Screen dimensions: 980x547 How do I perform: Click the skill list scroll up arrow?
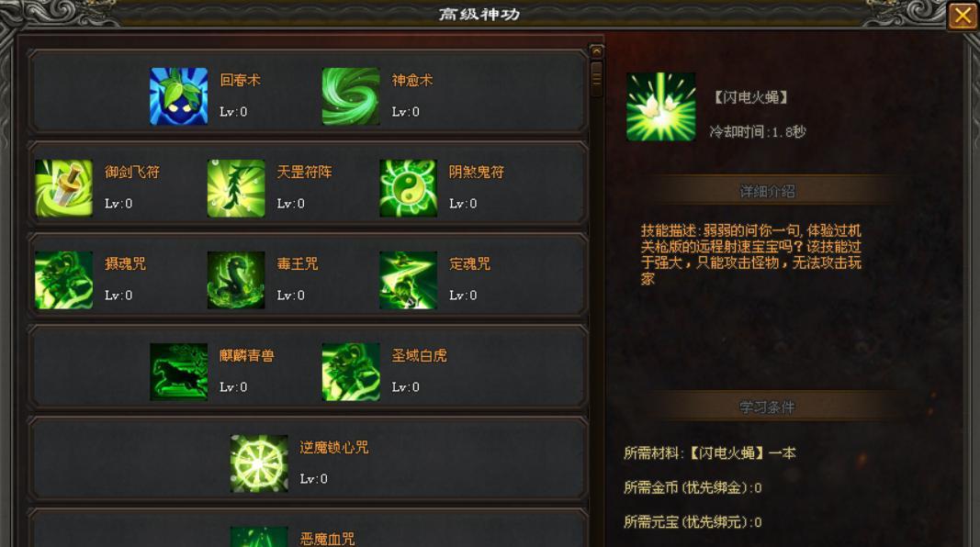coord(596,51)
